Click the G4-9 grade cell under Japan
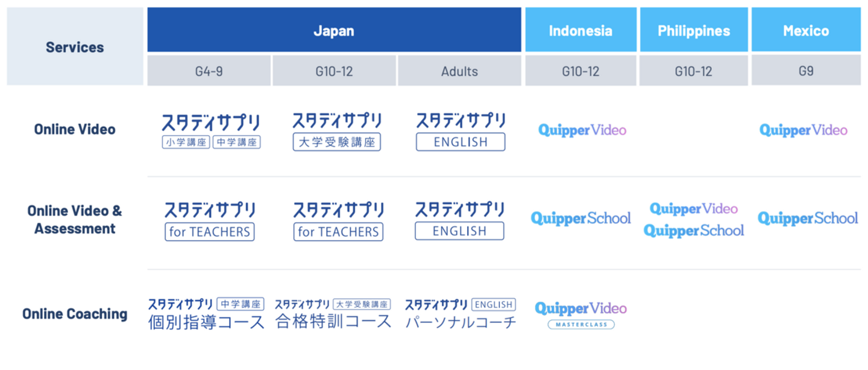Screen dimensions: 868x370 click(209, 71)
